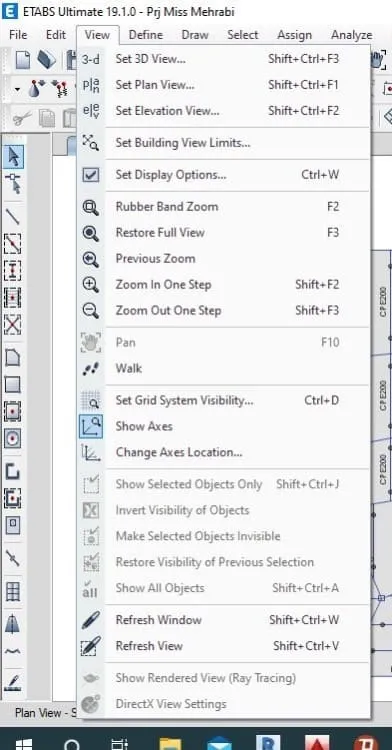Click the Set Display Options checkmark icon

tap(90, 175)
